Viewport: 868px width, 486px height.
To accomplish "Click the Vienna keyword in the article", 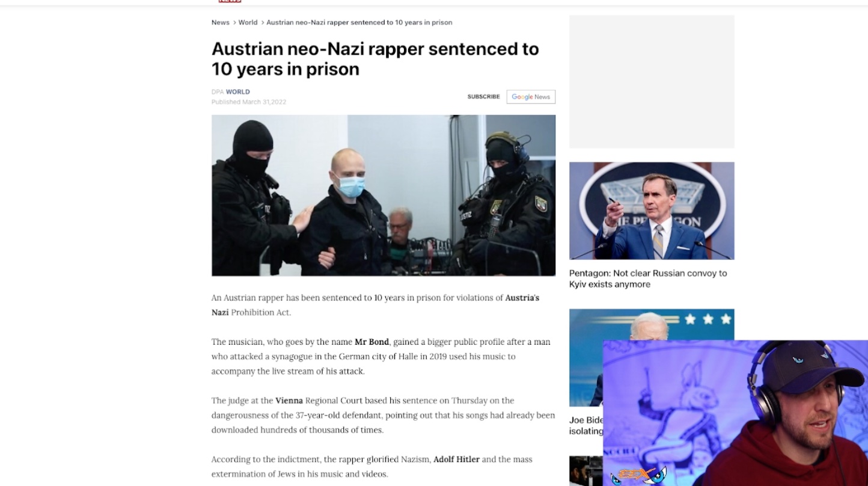I will tap(289, 401).
